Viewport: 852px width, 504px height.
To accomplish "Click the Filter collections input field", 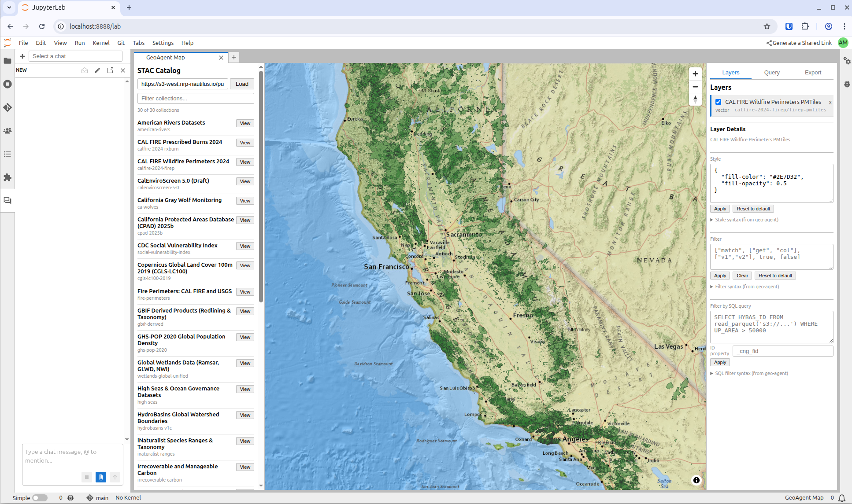I will pos(196,98).
